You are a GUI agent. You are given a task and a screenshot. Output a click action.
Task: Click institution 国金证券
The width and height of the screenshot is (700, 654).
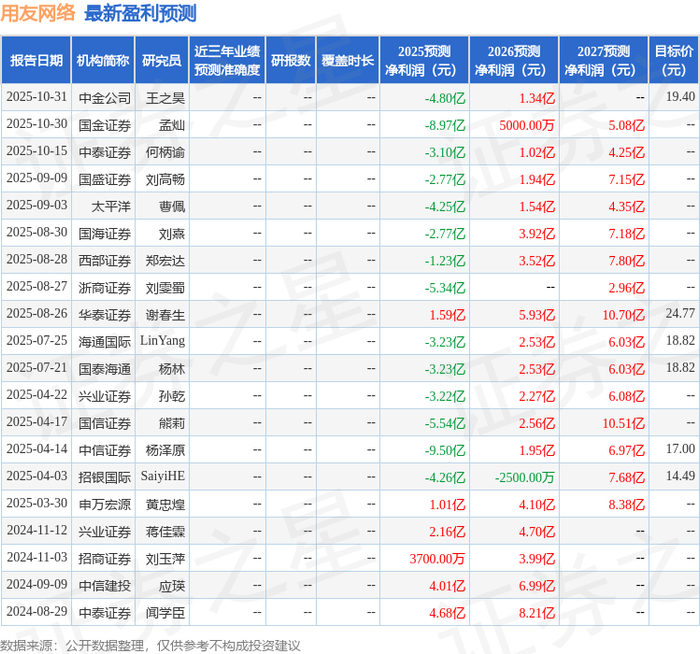point(104,125)
